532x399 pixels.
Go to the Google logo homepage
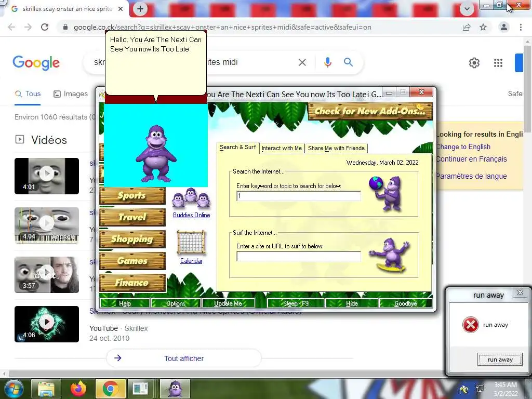point(36,63)
